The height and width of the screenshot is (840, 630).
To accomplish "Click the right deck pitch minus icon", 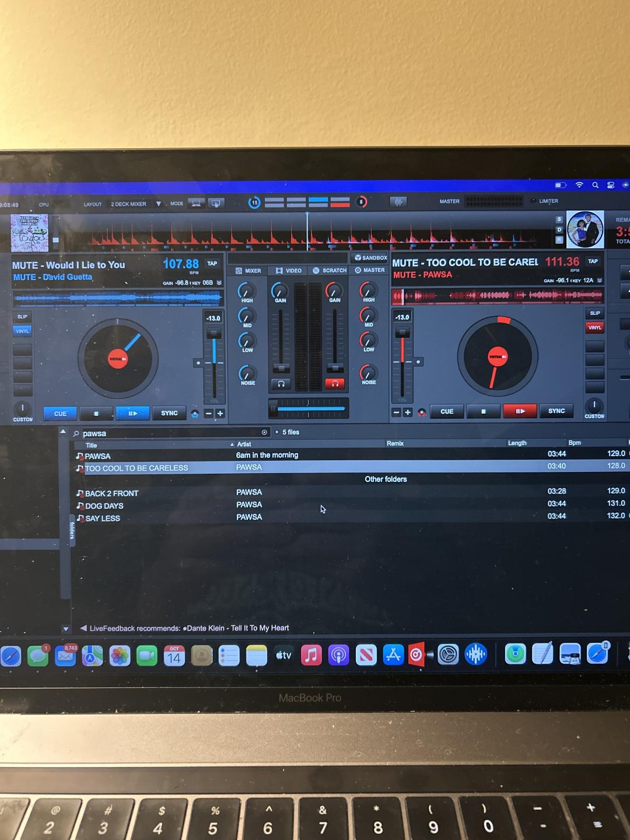I will pyautogui.click(x=397, y=412).
